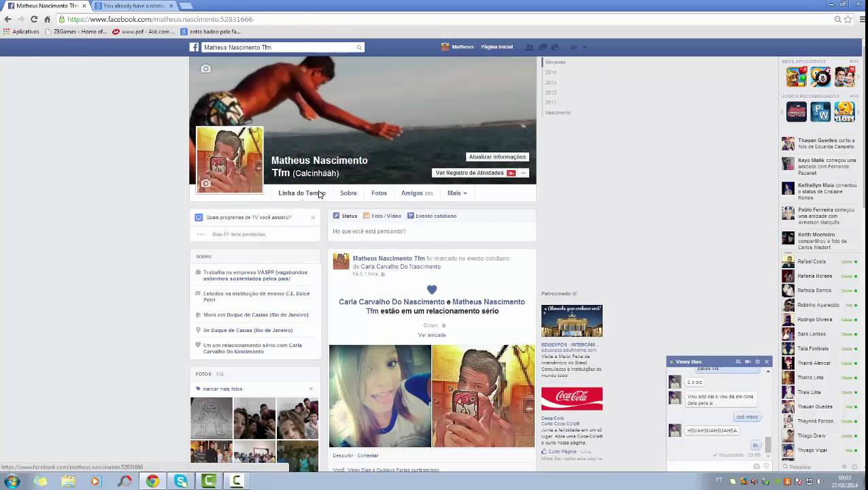Click the Windows Start button

click(x=12, y=481)
